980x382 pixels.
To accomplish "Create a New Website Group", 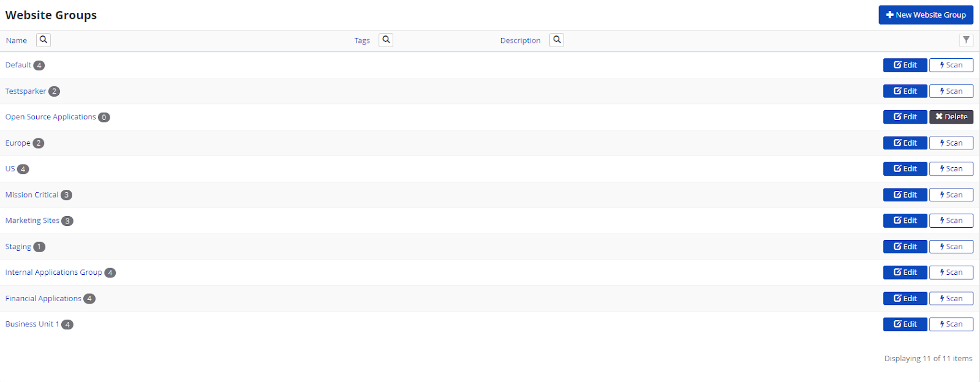I will pos(925,15).
